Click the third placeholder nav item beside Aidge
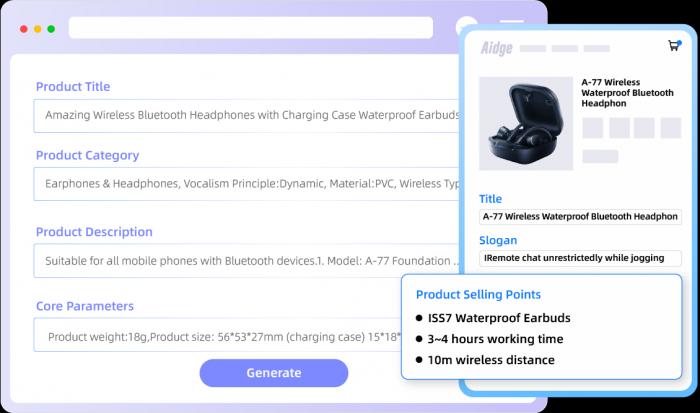700x413 pixels. (x=596, y=48)
